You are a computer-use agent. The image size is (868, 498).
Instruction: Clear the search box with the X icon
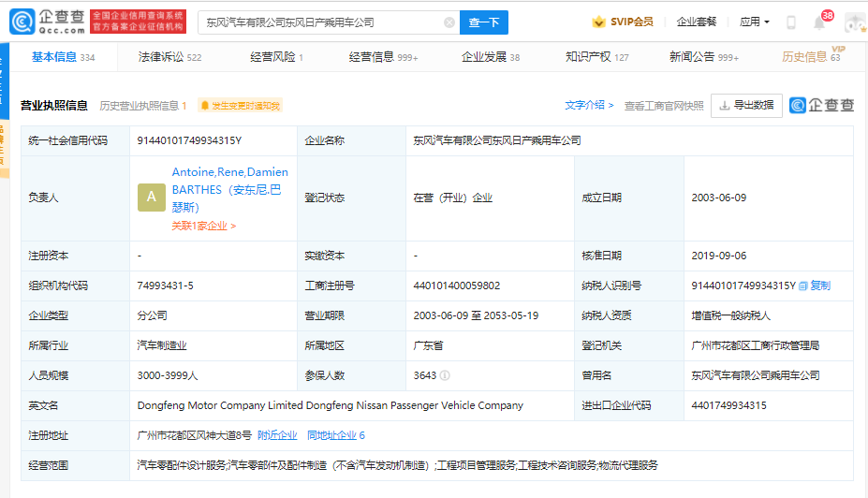449,22
